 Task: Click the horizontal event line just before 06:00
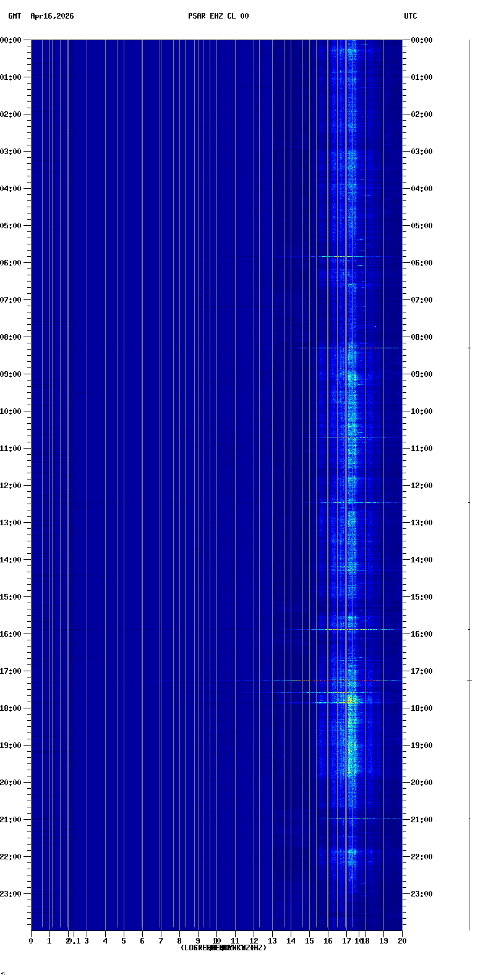click(346, 256)
